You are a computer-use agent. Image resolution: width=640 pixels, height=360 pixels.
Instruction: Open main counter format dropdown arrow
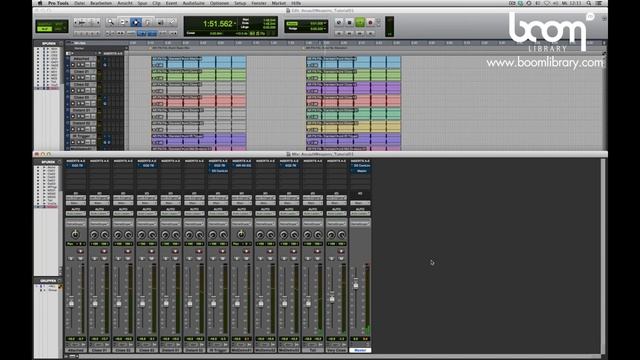tap(236, 23)
